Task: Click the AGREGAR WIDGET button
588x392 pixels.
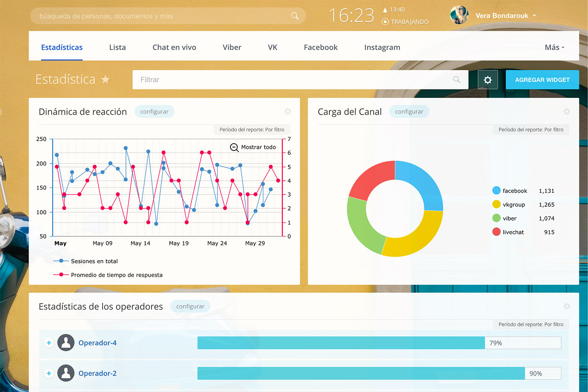Action: [542, 79]
